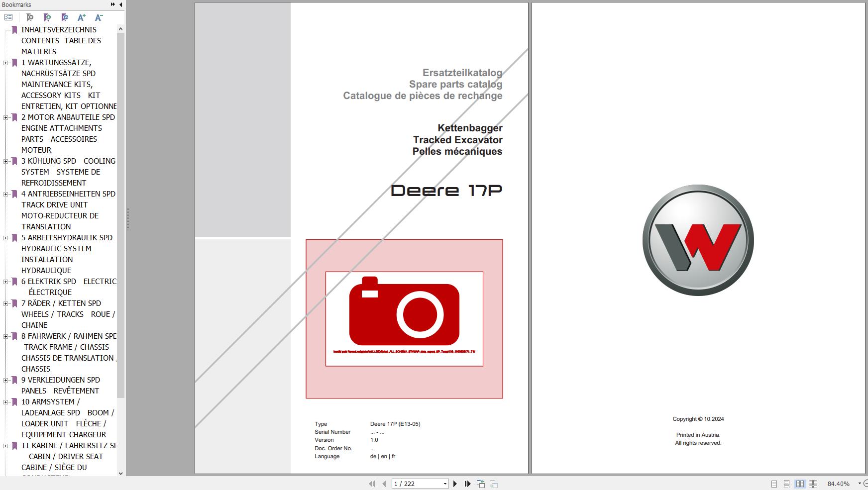Go to the next page

tap(455, 484)
